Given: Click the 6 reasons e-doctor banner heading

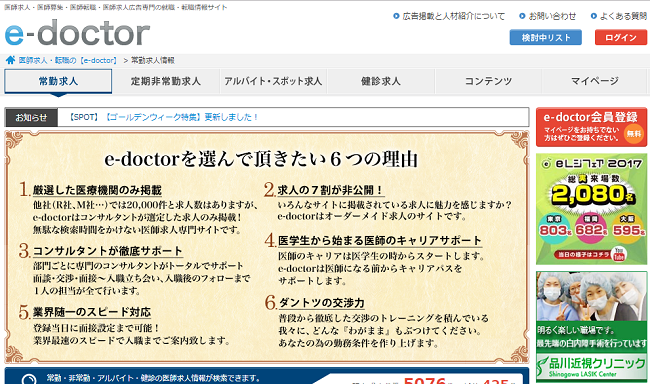Looking at the screenshot, I should point(261,159).
